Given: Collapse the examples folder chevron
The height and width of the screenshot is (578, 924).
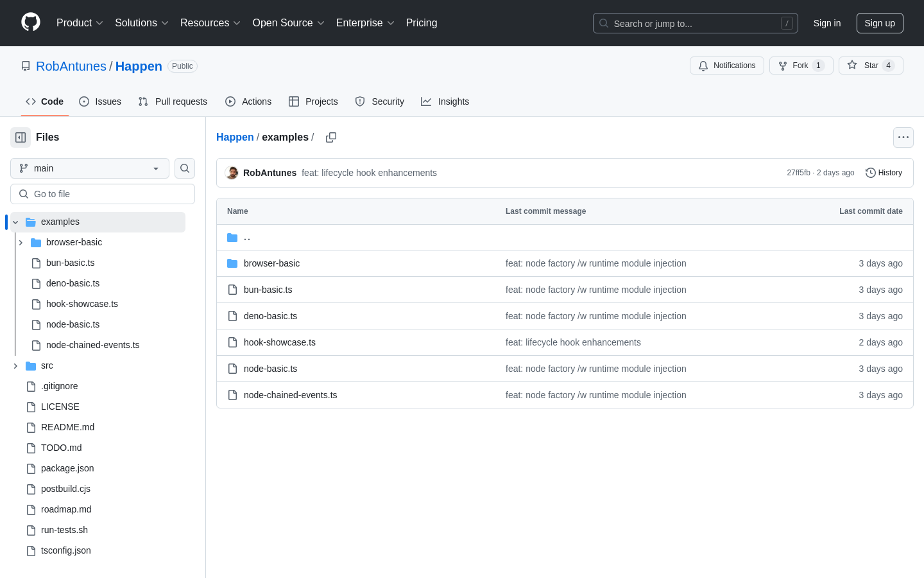Looking at the screenshot, I should (15, 222).
